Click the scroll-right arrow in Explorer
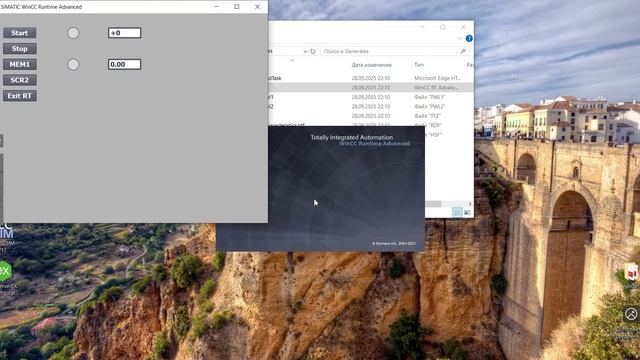Screen dimensions: 640x360 click(470, 204)
